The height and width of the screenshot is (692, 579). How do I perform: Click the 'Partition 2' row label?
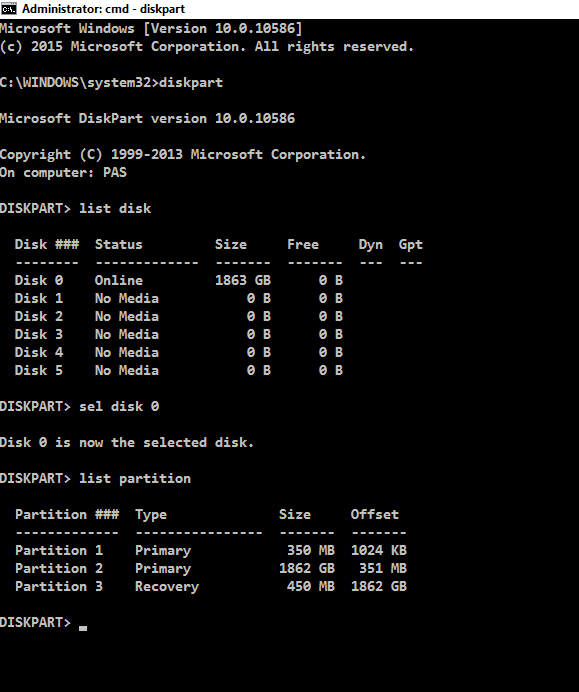point(59,569)
